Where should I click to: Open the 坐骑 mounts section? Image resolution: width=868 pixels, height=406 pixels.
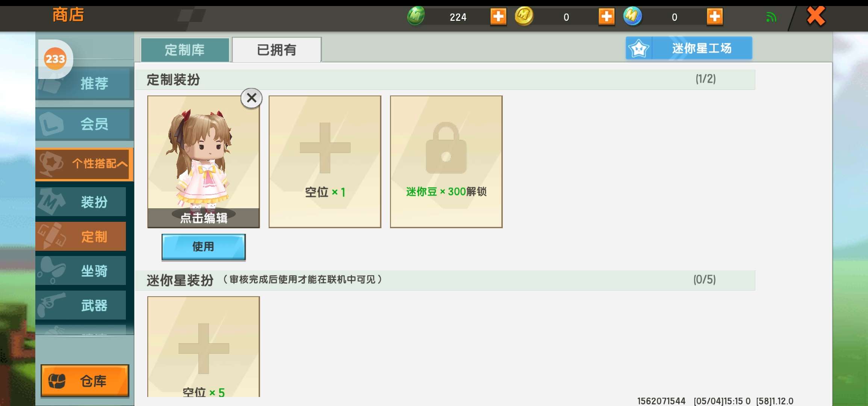(x=81, y=271)
